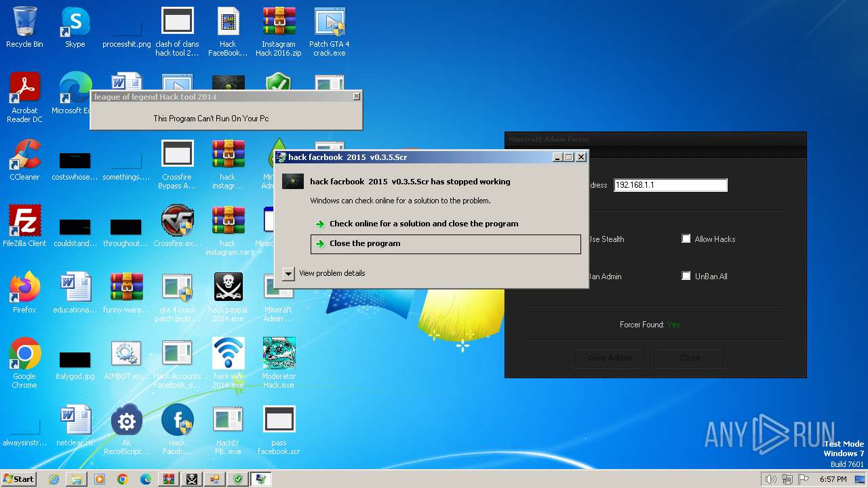Open FileZilla Client desktop shortcut
Viewport: 868px width, 488px height.
[x=24, y=226]
